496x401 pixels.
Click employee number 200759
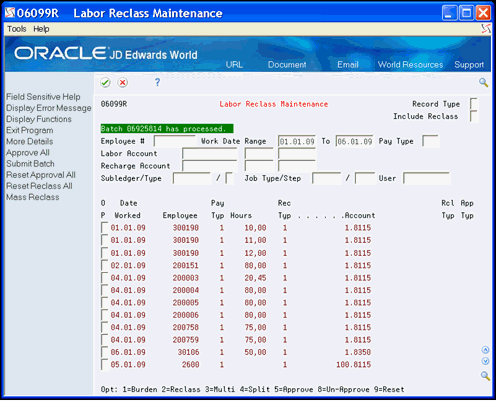[186, 340]
